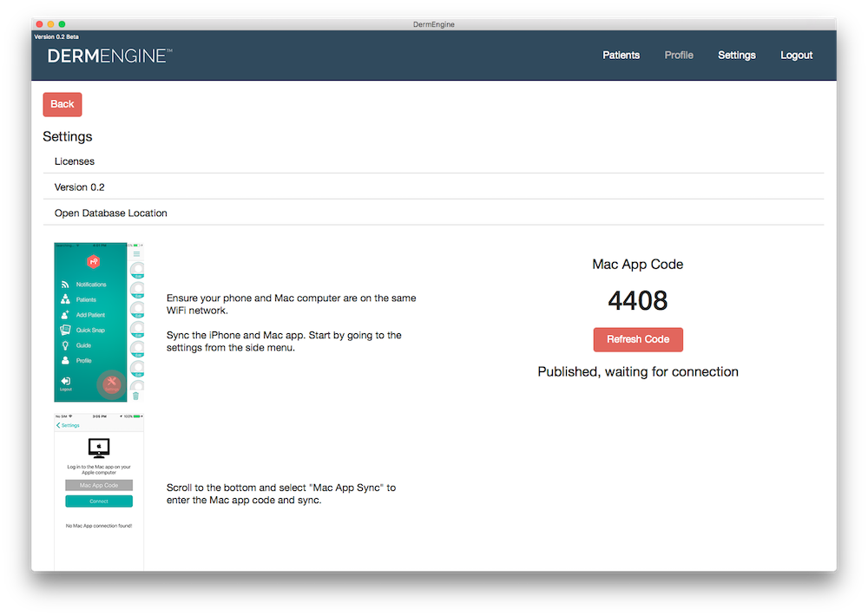Select Settings in the top navigation

pyautogui.click(x=736, y=56)
